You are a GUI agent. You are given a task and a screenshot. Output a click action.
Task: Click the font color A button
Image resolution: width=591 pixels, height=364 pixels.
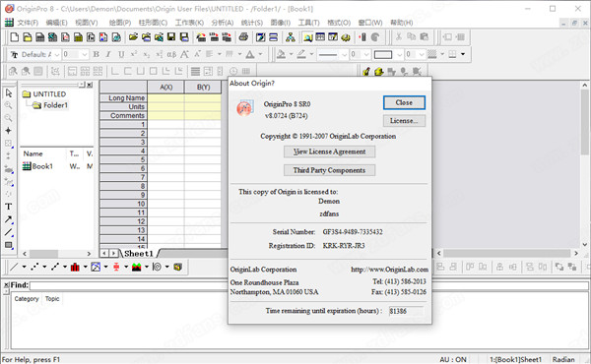point(250,54)
